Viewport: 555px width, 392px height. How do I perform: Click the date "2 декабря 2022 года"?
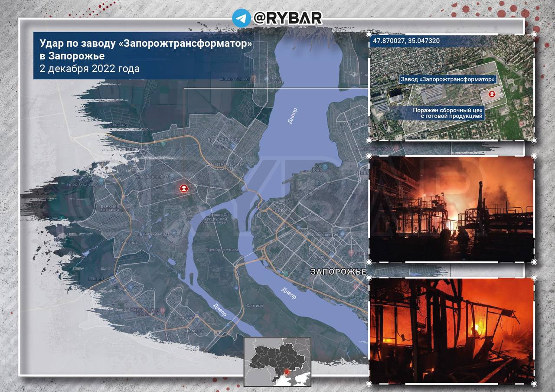tap(90, 69)
